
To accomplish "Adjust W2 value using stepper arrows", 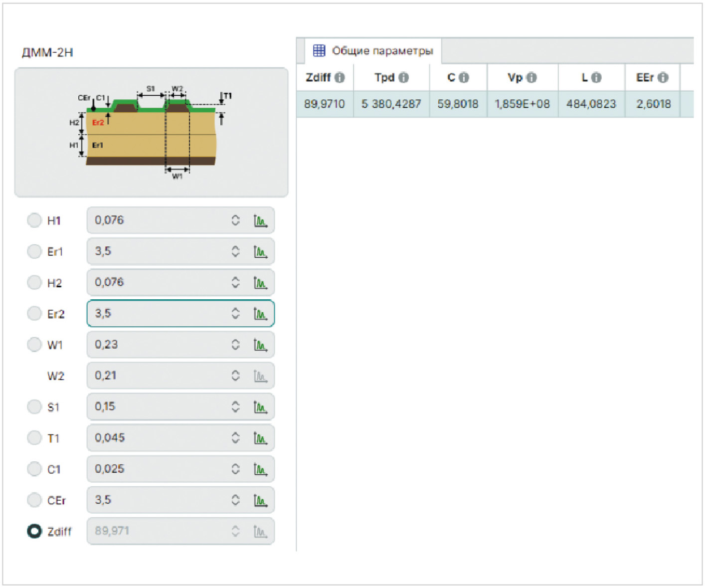I will (235, 376).
